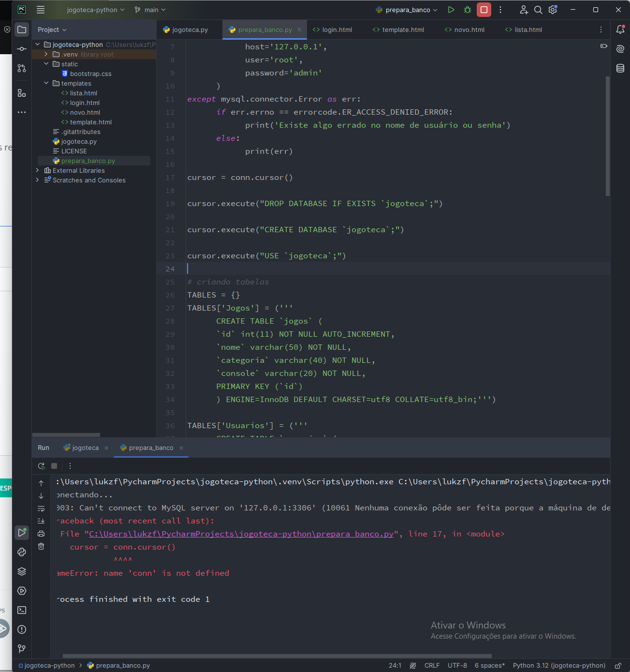Switch to novo.html editor tab

464,30
